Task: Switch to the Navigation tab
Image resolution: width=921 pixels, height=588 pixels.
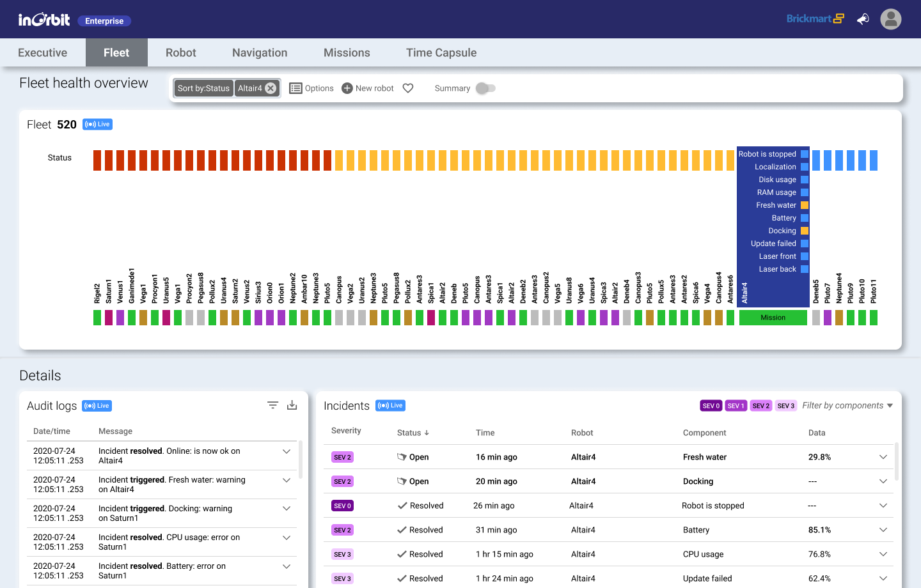Action: 260,52
